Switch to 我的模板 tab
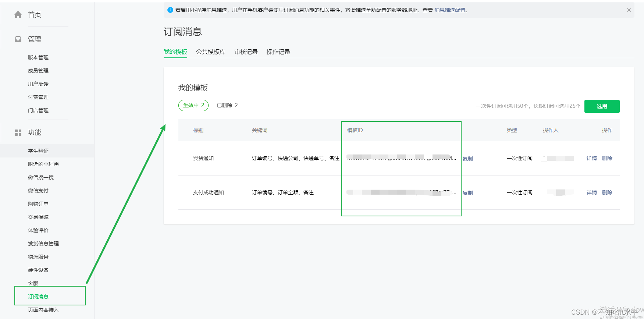The height and width of the screenshot is (319, 644). click(175, 52)
